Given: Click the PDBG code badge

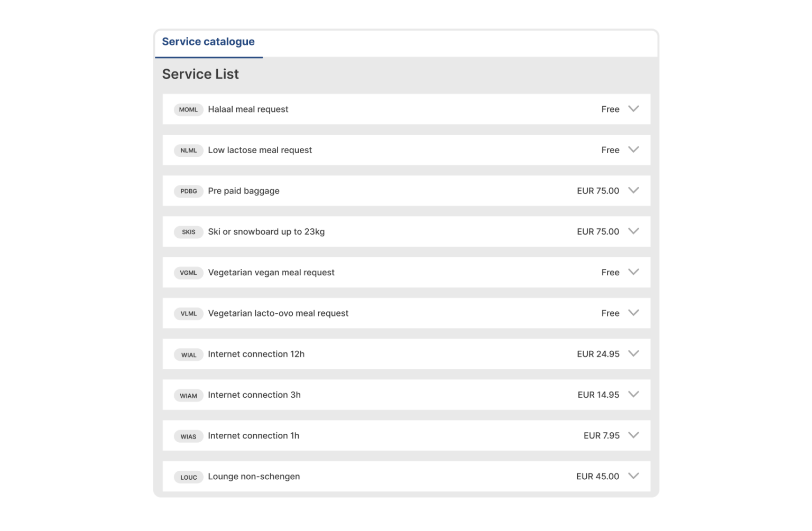Looking at the screenshot, I should click(x=188, y=191).
